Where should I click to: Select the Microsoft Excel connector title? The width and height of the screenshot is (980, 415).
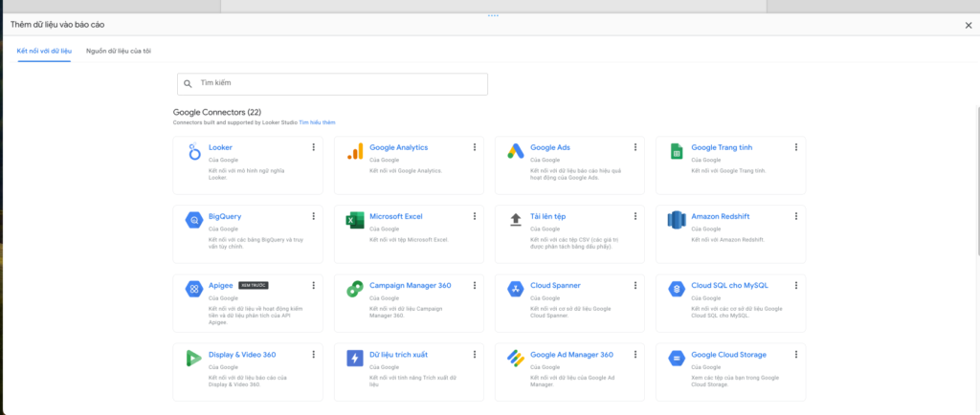click(395, 216)
